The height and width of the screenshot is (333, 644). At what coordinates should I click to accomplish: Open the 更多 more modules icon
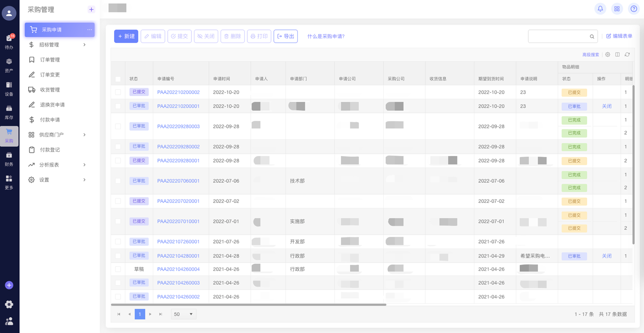pos(9,182)
